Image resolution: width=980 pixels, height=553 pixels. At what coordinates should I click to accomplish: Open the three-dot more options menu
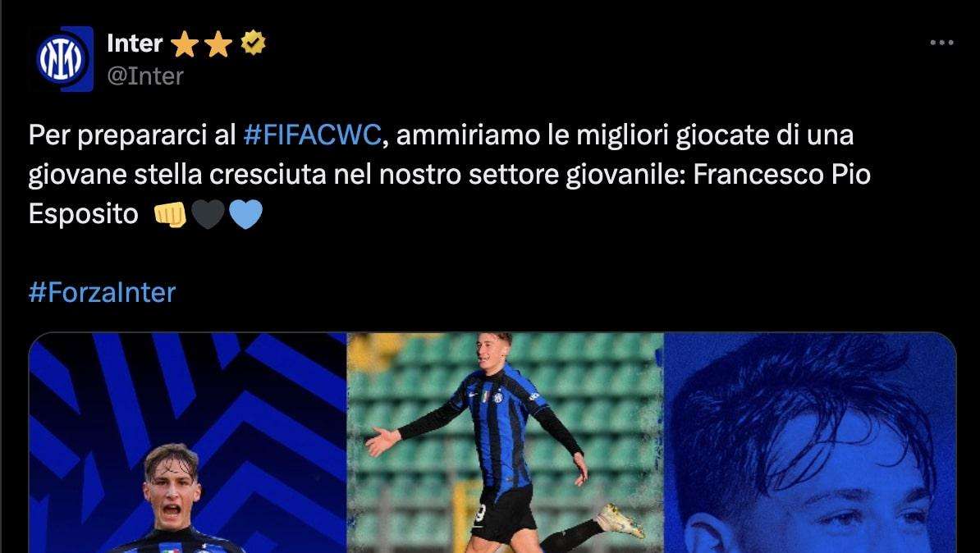coord(941,43)
